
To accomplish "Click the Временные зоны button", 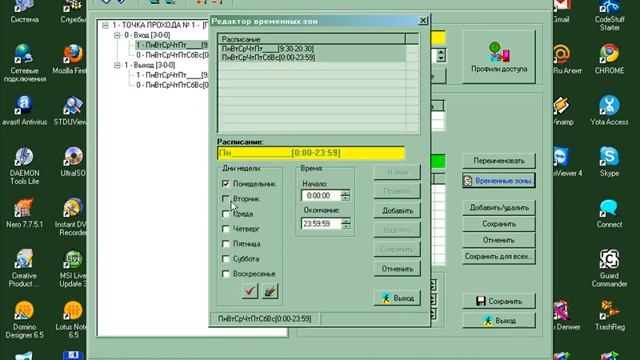I will (x=499, y=180).
